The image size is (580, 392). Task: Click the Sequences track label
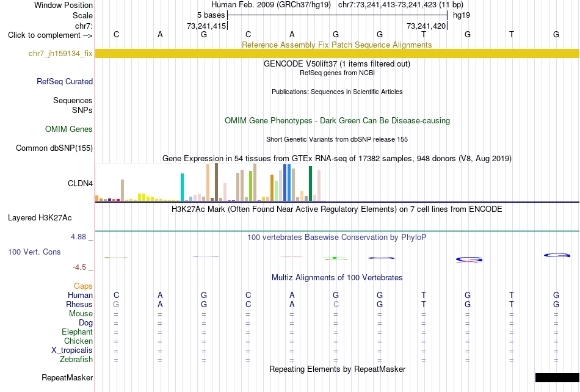point(73,100)
